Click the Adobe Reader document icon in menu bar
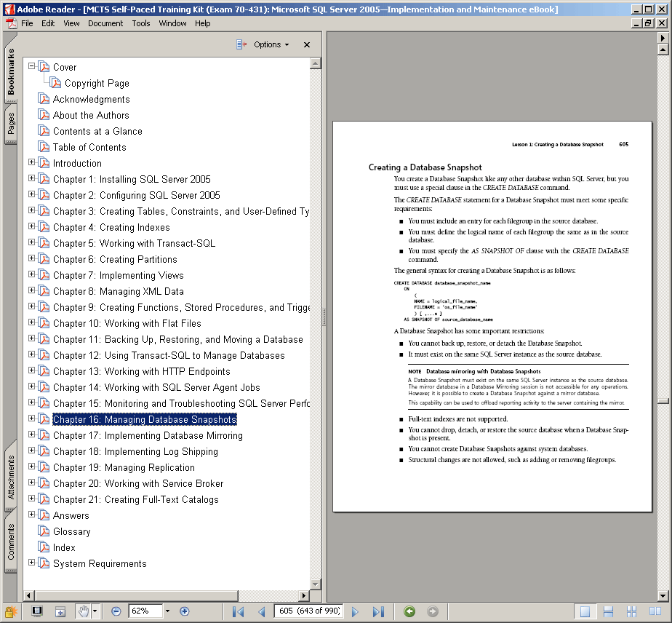The width and height of the screenshot is (672, 623). pyautogui.click(x=11, y=23)
